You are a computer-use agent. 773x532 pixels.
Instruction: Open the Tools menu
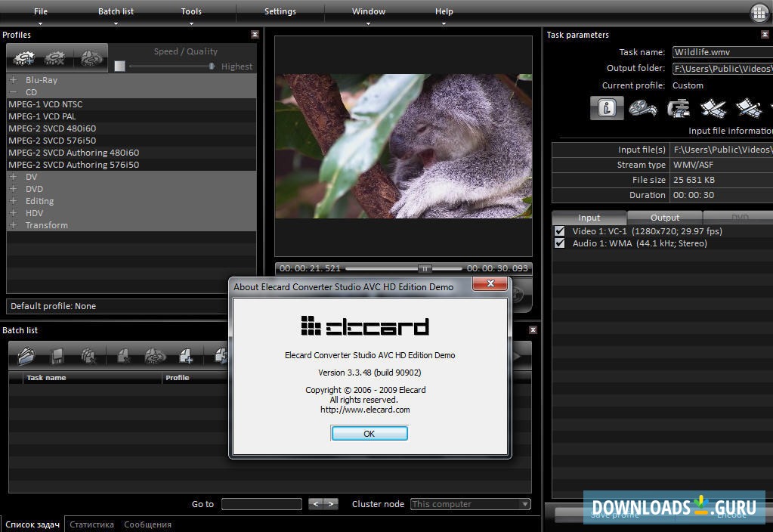pyautogui.click(x=191, y=11)
